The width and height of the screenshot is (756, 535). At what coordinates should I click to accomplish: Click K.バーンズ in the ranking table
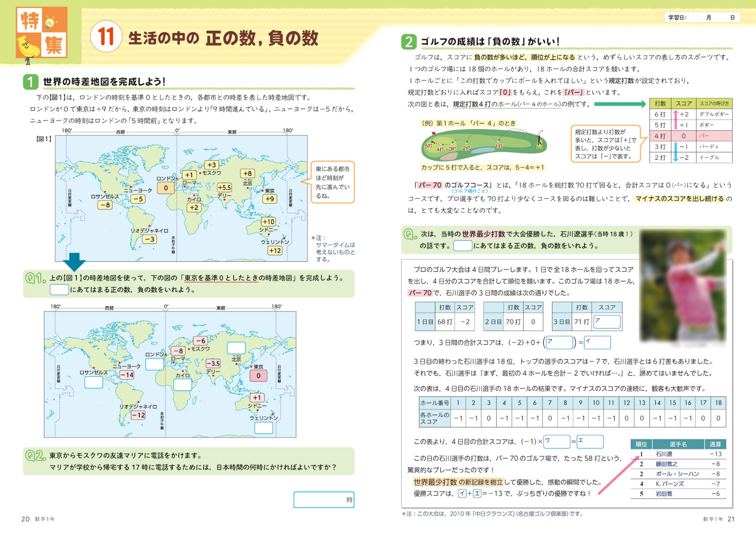[x=670, y=484]
